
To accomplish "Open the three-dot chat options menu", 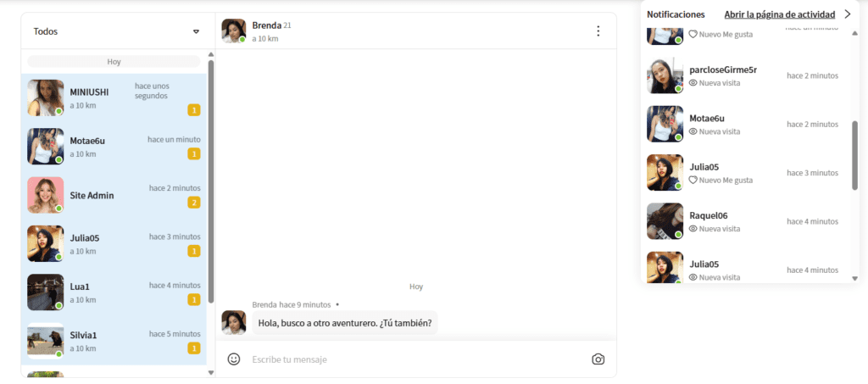I will 598,31.
